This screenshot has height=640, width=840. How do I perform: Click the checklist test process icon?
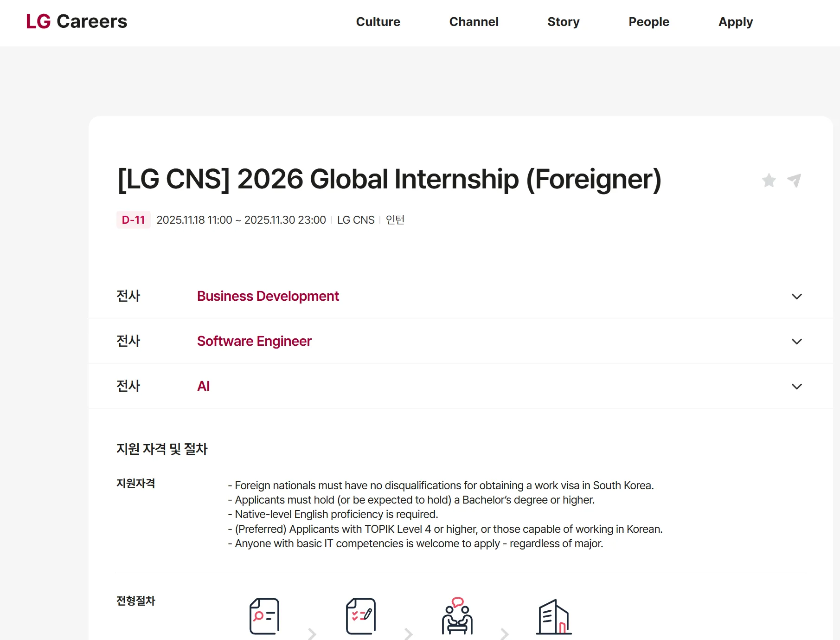361,616
